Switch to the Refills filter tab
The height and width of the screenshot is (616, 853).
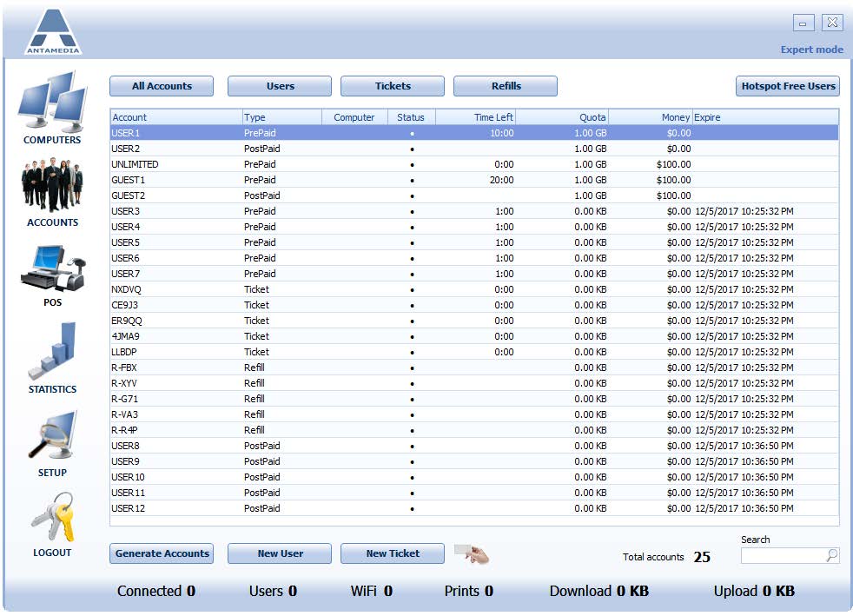click(506, 86)
